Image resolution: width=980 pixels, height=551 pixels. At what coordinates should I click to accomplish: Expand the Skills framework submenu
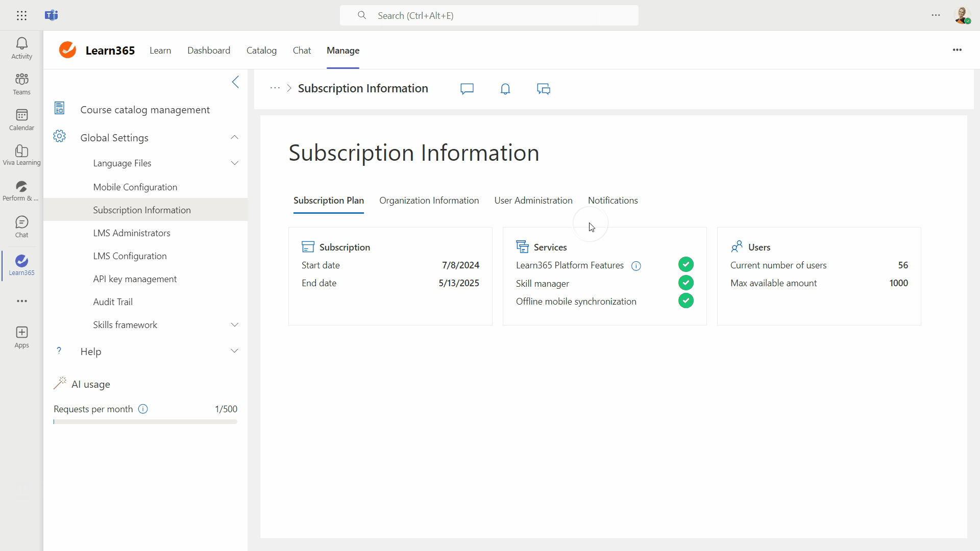pyautogui.click(x=234, y=325)
